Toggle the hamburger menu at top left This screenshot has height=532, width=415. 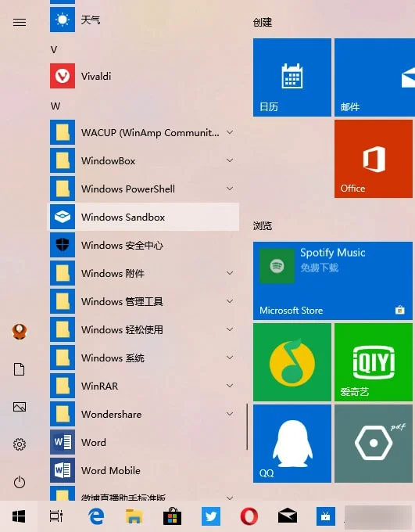pos(20,23)
